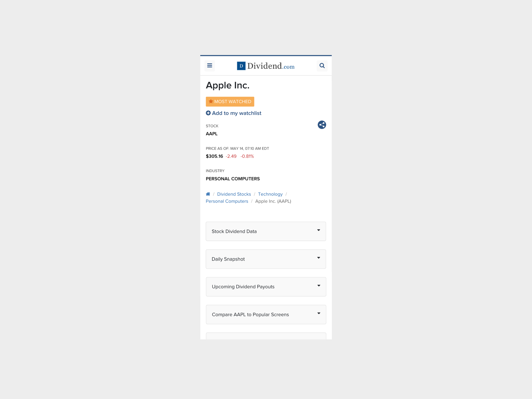This screenshot has height=399, width=532.
Task: Click the home icon in breadcrumbs
Action: [x=208, y=194]
